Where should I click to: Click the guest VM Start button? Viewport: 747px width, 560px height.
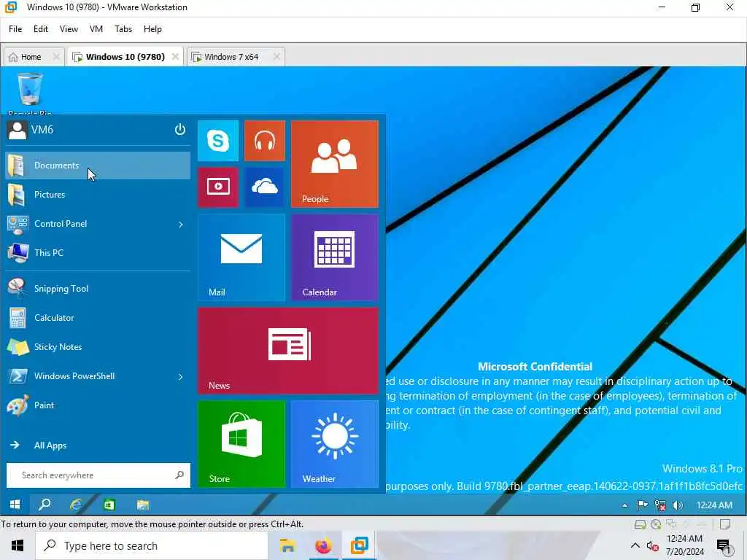coord(15,505)
